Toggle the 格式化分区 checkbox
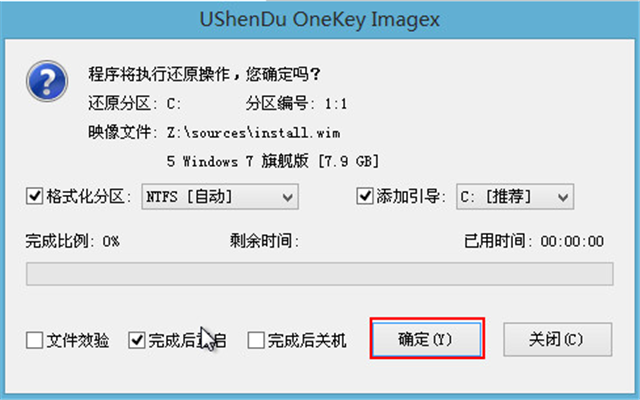The height and width of the screenshot is (400, 640). click(x=34, y=196)
